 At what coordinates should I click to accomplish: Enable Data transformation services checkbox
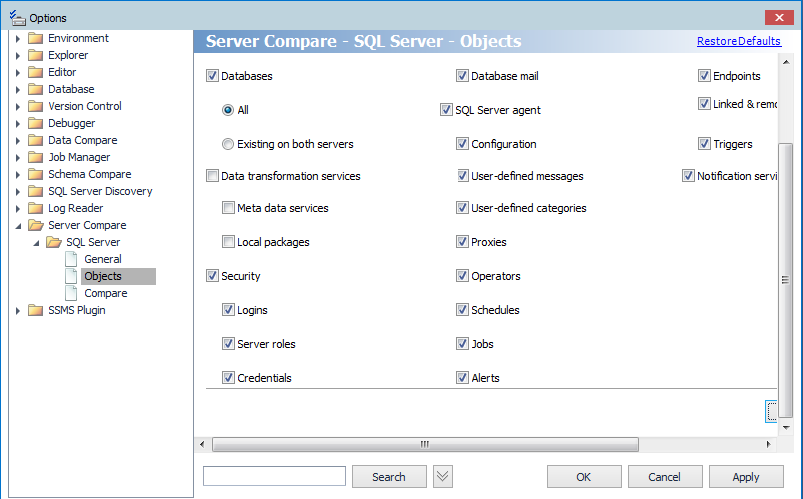(x=212, y=176)
